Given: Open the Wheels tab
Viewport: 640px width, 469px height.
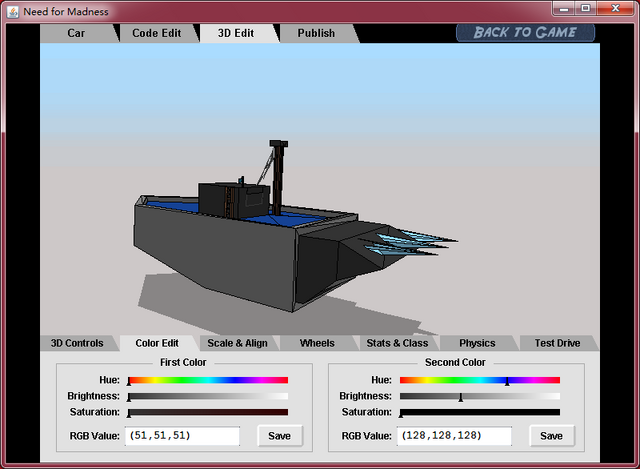Looking at the screenshot, I should pos(317,343).
